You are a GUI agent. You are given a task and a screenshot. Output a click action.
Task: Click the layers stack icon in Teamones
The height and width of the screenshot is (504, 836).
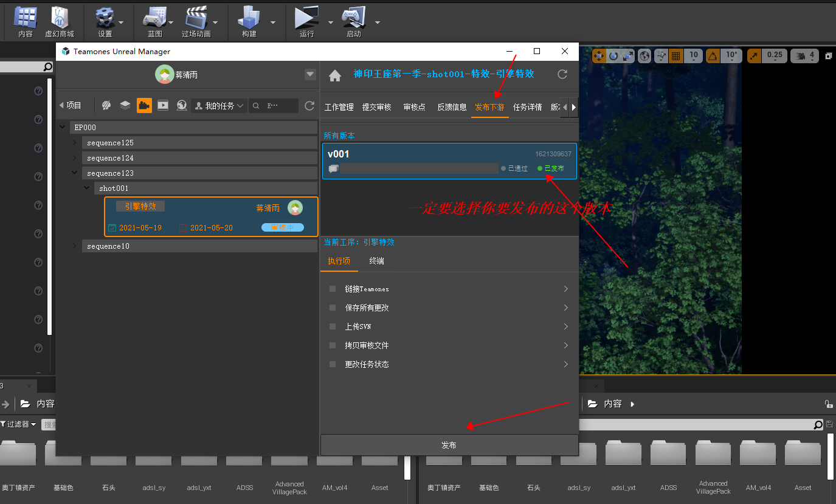pyautogui.click(x=125, y=105)
